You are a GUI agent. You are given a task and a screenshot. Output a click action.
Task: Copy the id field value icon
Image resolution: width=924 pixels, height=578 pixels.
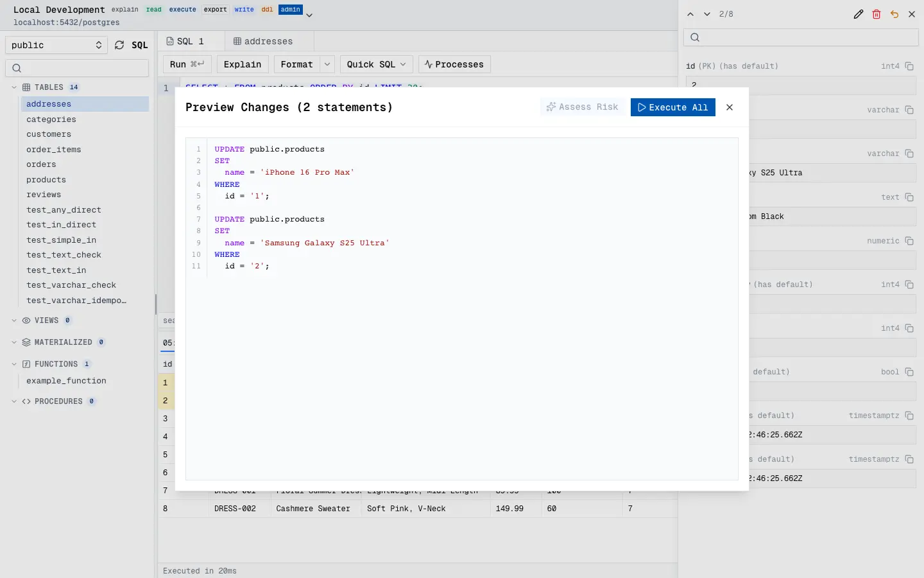tap(909, 66)
